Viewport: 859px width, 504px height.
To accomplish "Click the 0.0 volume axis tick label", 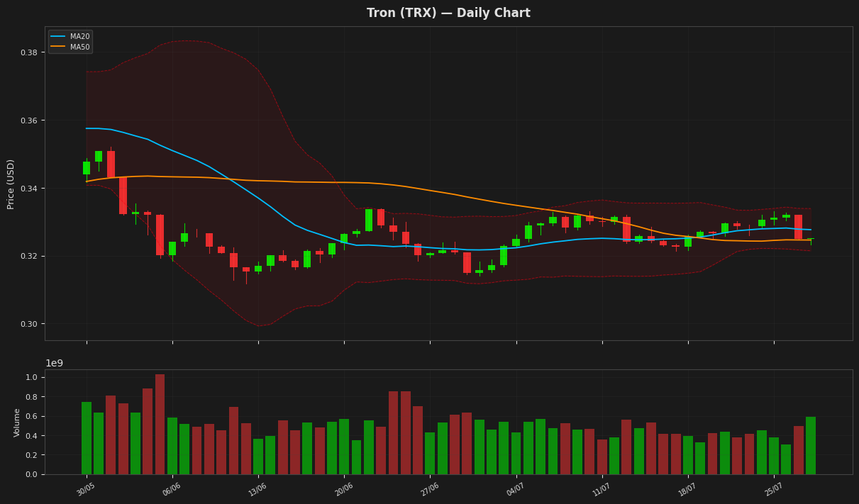I will 33,474.
